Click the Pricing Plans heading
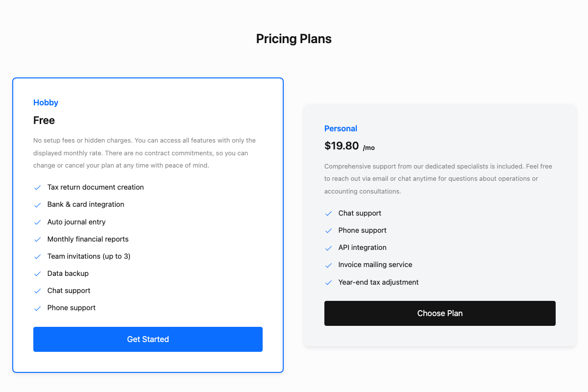 [294, 39]
